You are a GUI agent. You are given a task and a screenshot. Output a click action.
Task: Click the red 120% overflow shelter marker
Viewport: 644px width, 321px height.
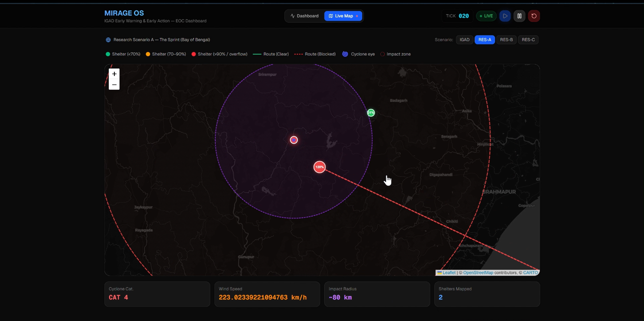click(x=319, y=167)
